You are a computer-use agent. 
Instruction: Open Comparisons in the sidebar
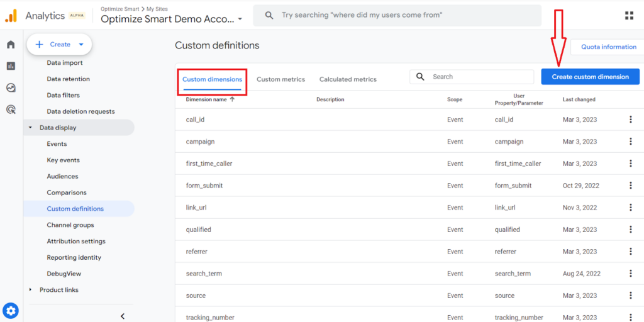(x=67, y=192)
